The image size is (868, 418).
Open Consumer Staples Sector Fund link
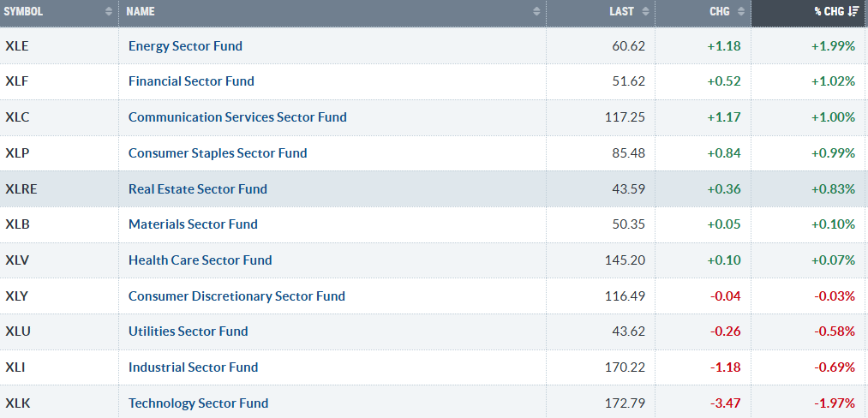pos(218,152)
